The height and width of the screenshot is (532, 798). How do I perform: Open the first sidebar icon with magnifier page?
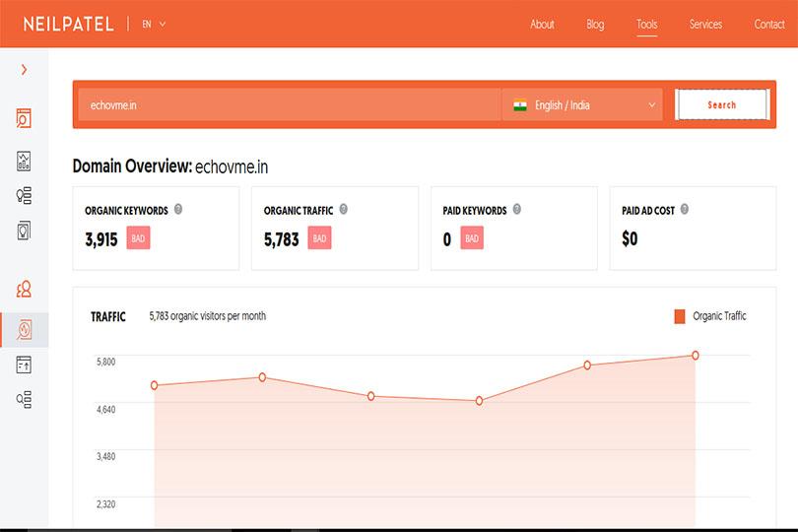[24, 118]
